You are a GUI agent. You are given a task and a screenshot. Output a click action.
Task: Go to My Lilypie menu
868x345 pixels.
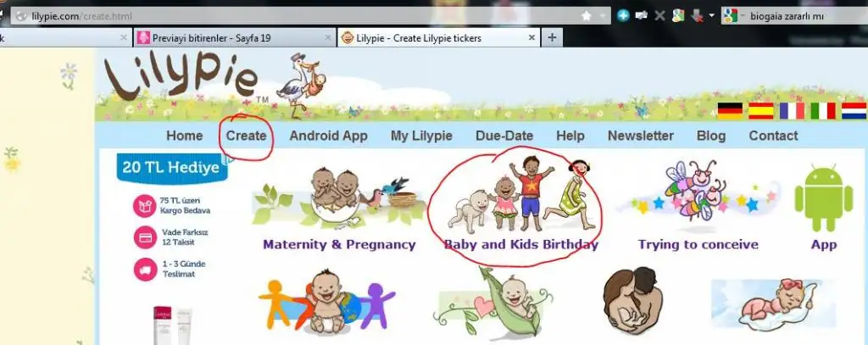421,136
